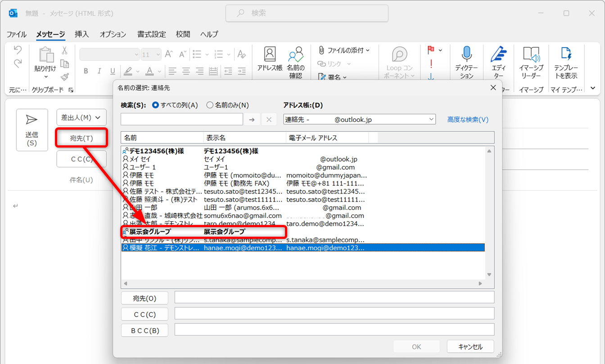Switch to the 書式設定 tab

(151, 34)
